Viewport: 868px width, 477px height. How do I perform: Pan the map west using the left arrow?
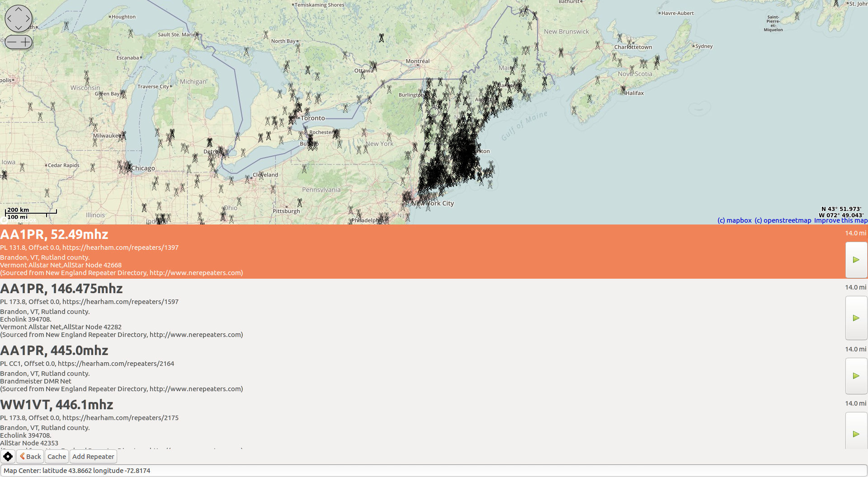pos(9,19)
